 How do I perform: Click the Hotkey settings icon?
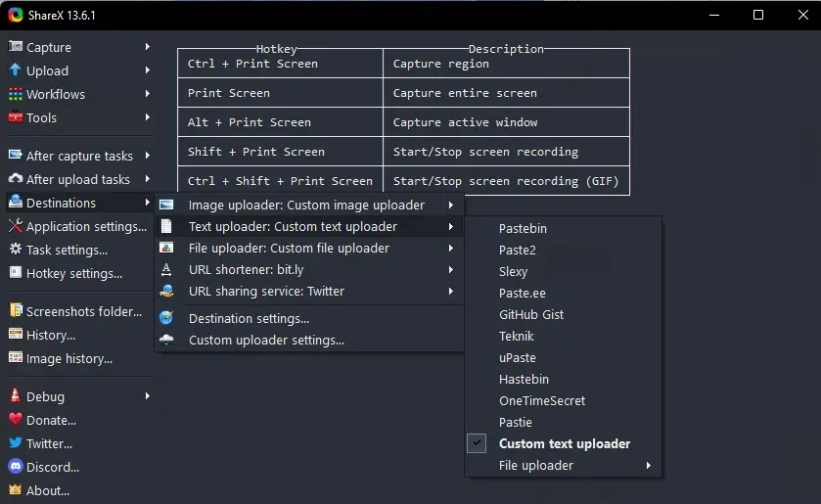coord(16,272)
